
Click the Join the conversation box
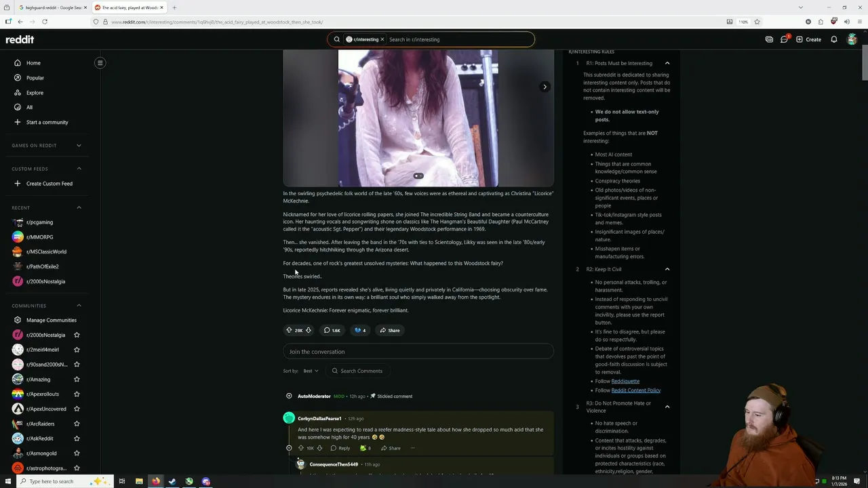click(x=418, y=352)
